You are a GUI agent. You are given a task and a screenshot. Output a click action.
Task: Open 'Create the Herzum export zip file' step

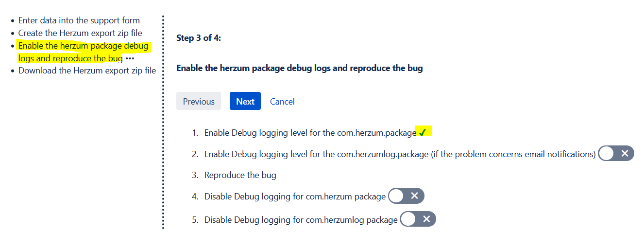(x=80, y=33)
